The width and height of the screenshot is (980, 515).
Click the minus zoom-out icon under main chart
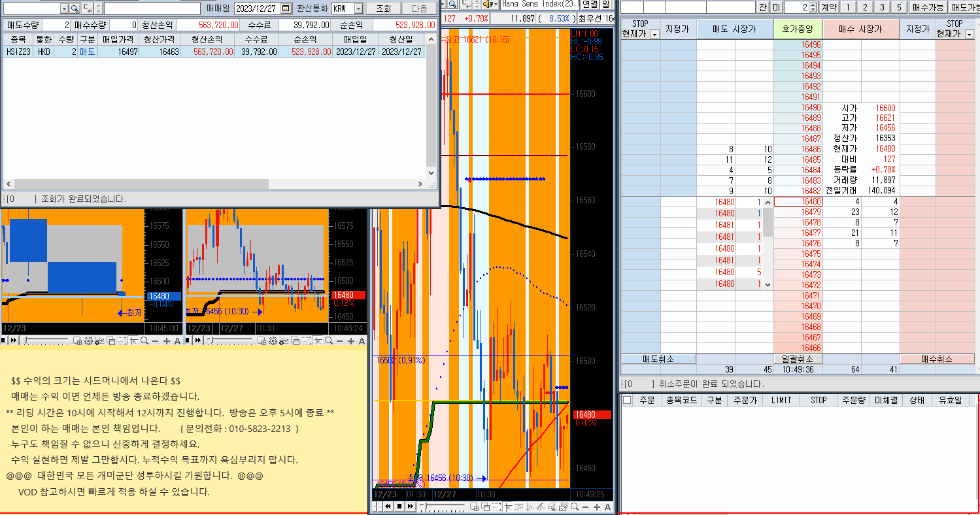click(x=586, y=507)
